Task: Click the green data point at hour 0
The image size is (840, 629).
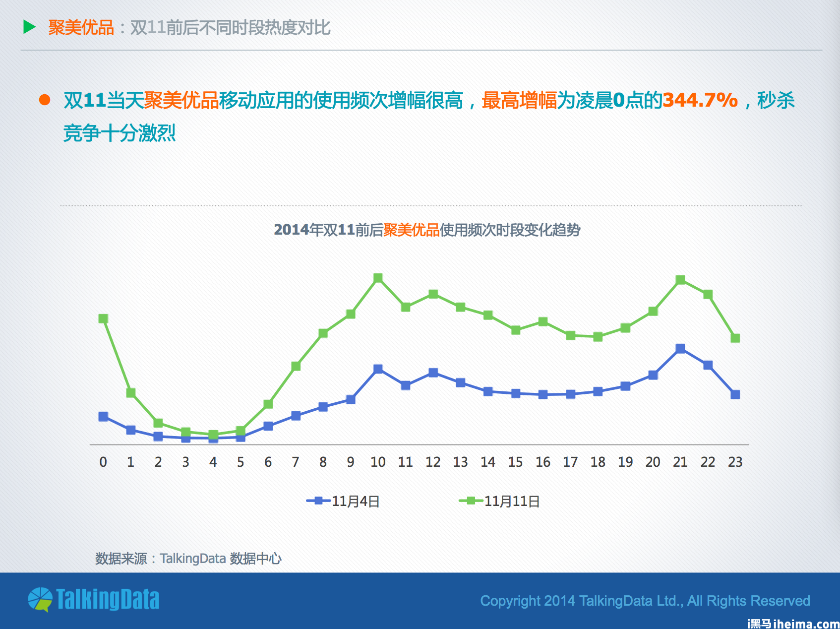Action: [x=103, y=318]
